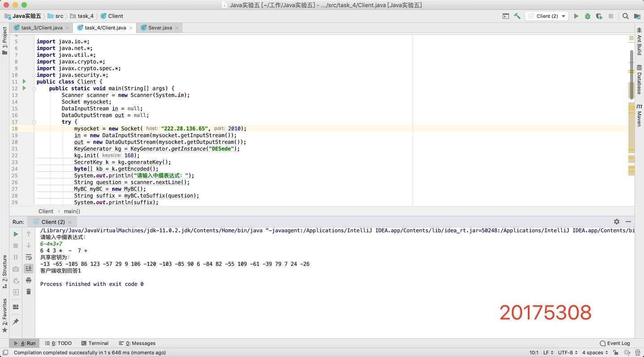Dump threads using the camera icon

16,269
